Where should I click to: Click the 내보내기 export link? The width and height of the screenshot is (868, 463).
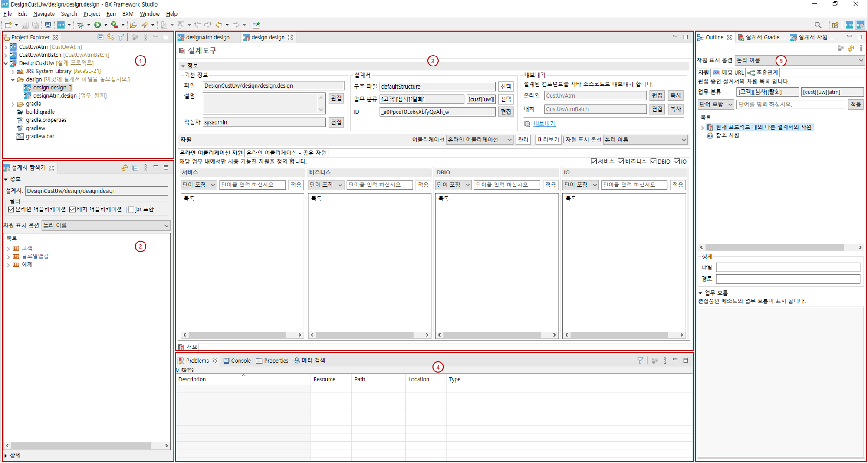pyautogui.click(x=544, y=124)
